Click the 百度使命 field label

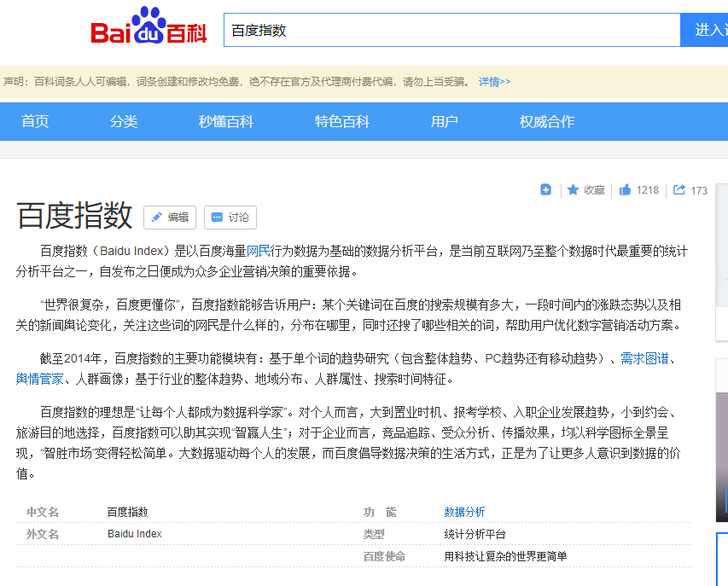point(384,556)
